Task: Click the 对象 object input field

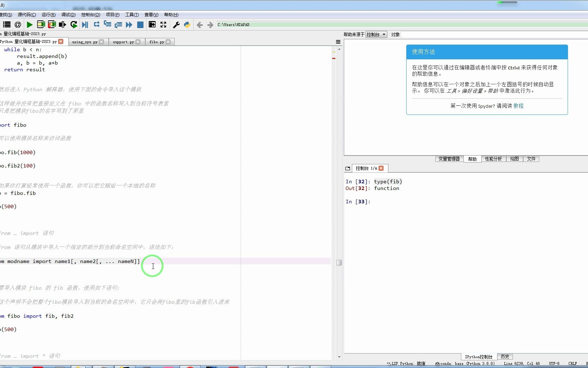Action: (494, 34)
